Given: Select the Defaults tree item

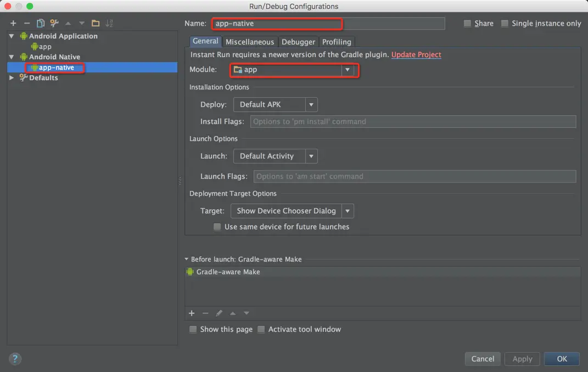Looking at the screenshot, I should (43, 77).
